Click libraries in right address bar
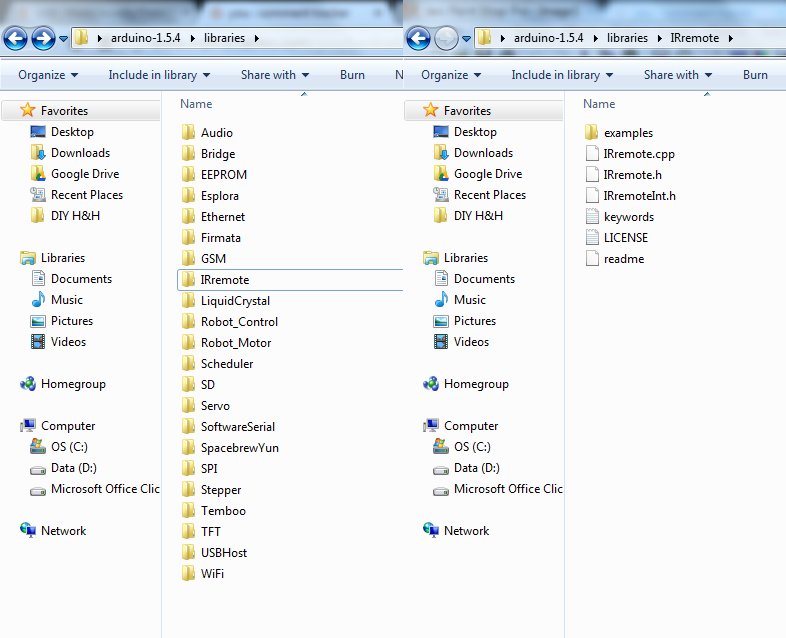The width and height of the screenshot is (786, 638). [627, 38]
